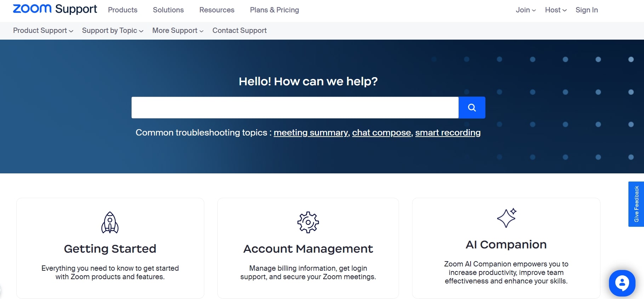Image resolution: width=644 pixels, height=299 pixels.
Task: Click the AI Companion sparkle icon
Action: click(x=507, y=218)
